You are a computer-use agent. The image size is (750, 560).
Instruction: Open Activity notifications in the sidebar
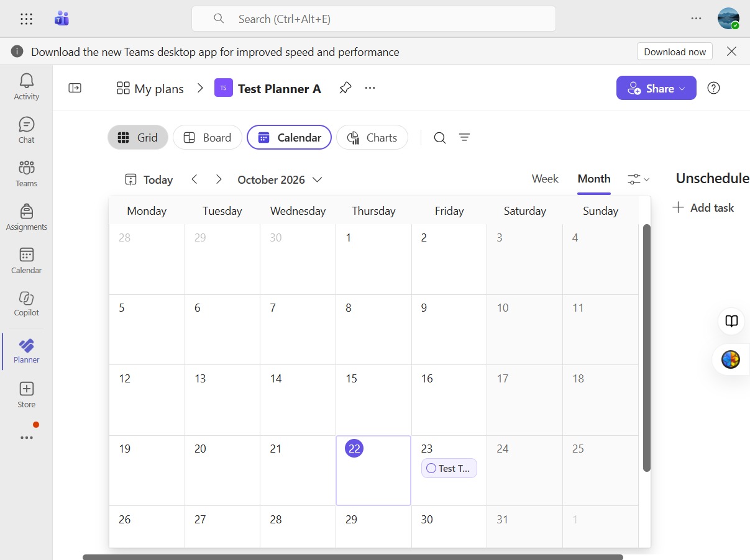(26, 86)
